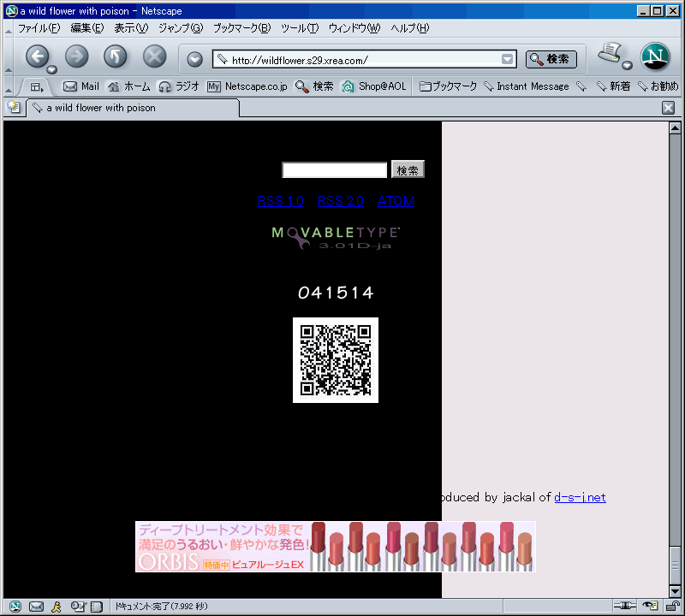The image size is (685, 616).
Task: Click the toolbar 検索 search button
Action: (551, 59)
